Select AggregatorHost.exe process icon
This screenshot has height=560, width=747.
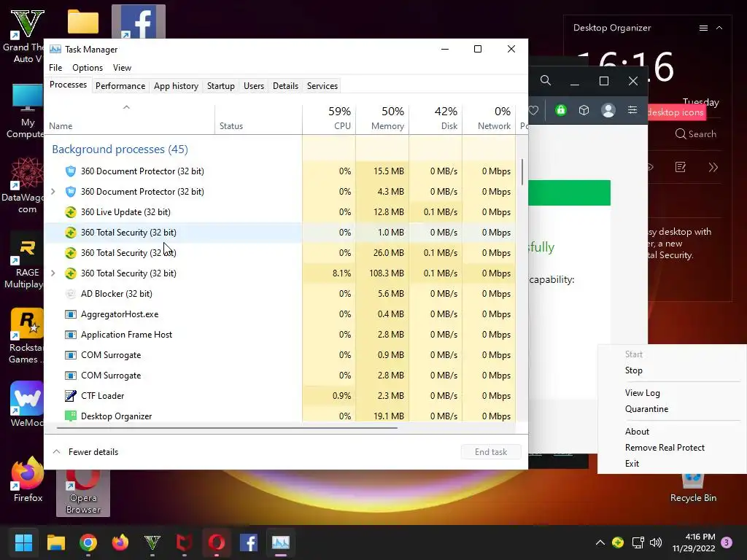(x=71, y=314)
